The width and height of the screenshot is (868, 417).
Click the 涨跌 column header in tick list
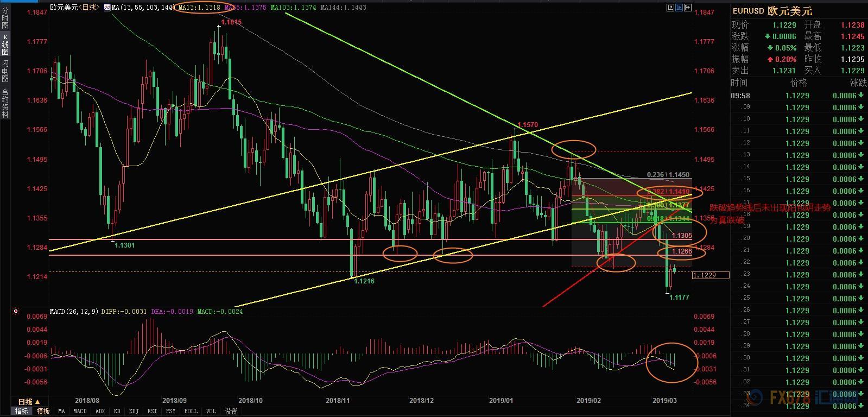click(x=858, y=83)
